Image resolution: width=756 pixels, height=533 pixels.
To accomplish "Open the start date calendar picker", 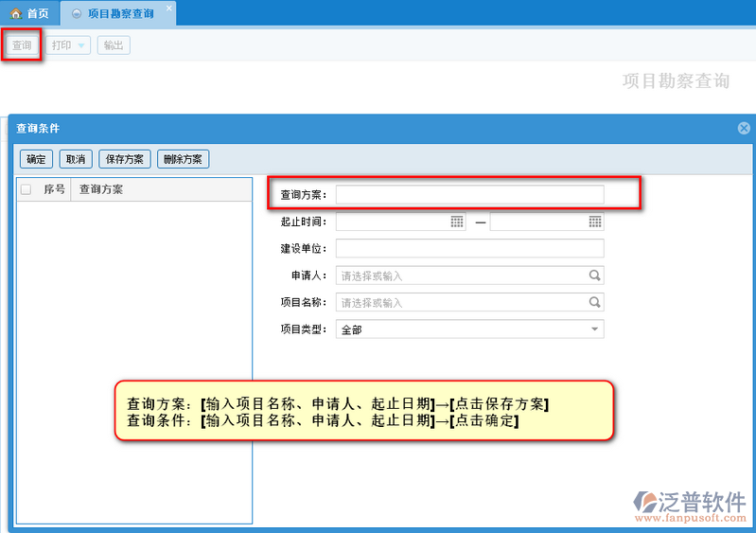I will pyautogui.click(x=457, y=222).
